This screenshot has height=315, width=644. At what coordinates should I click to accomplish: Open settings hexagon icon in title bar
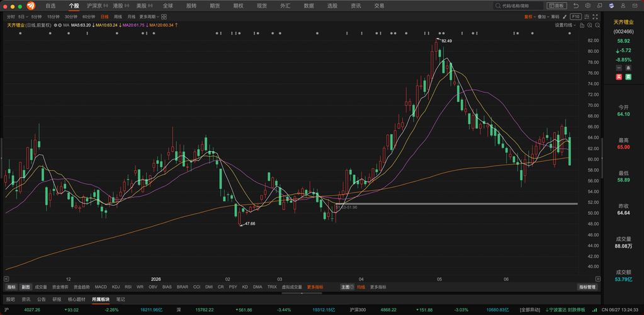[588, 6]
